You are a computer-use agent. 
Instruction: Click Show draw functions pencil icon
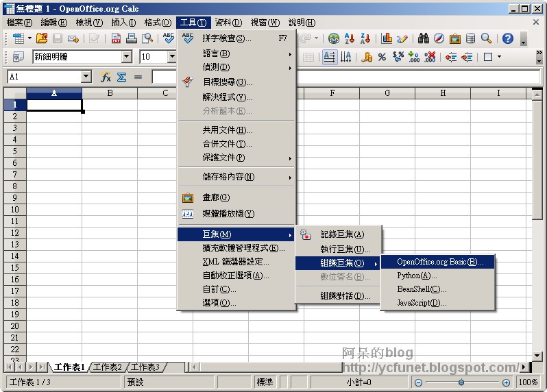pyautogui.click(x=402, y=38)
